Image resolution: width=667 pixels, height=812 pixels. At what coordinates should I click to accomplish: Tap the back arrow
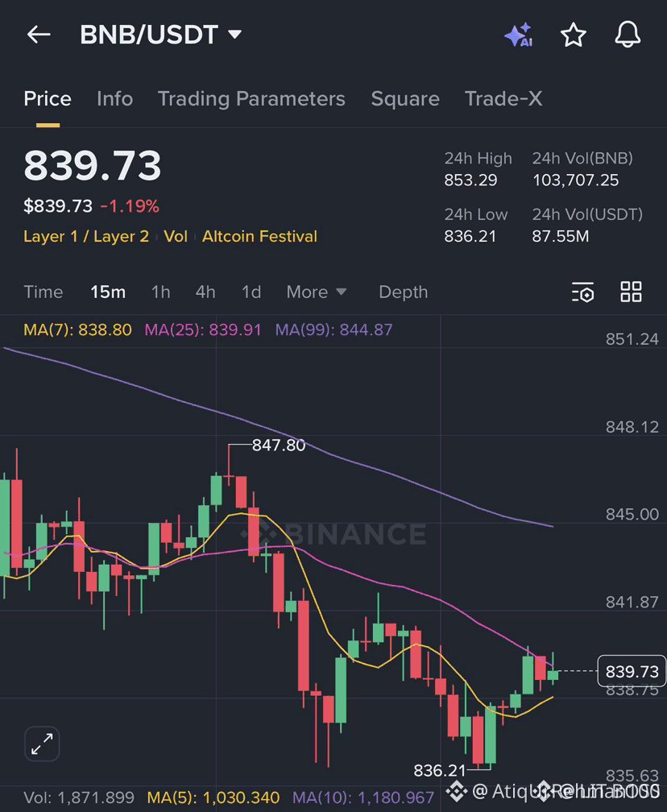39,35
